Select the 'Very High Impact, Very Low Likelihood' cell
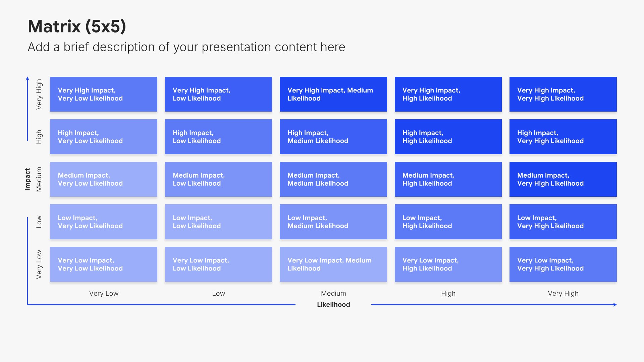Viewport: 644px width, 362px height. 104,94
